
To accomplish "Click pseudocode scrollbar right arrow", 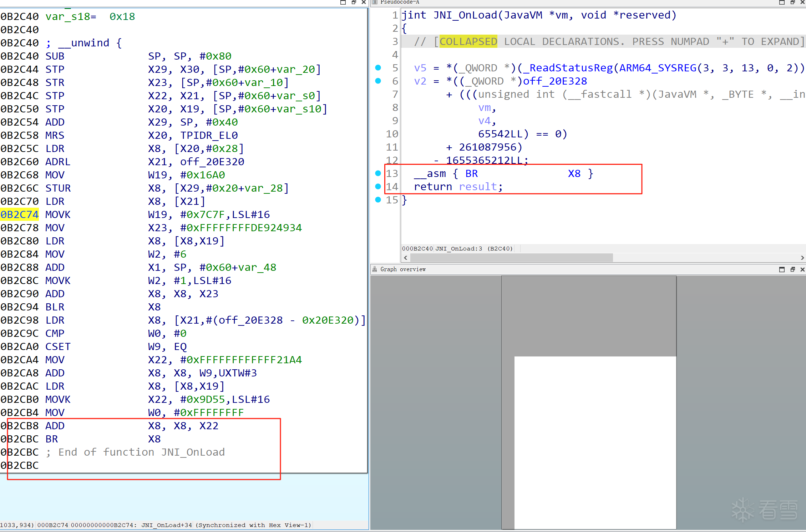I will (802, 258).
